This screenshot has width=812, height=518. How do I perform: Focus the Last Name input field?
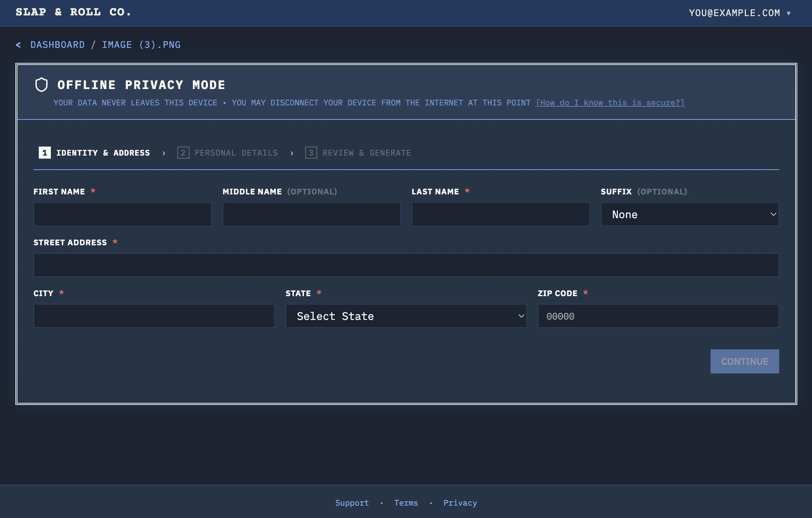pos(500,214)
